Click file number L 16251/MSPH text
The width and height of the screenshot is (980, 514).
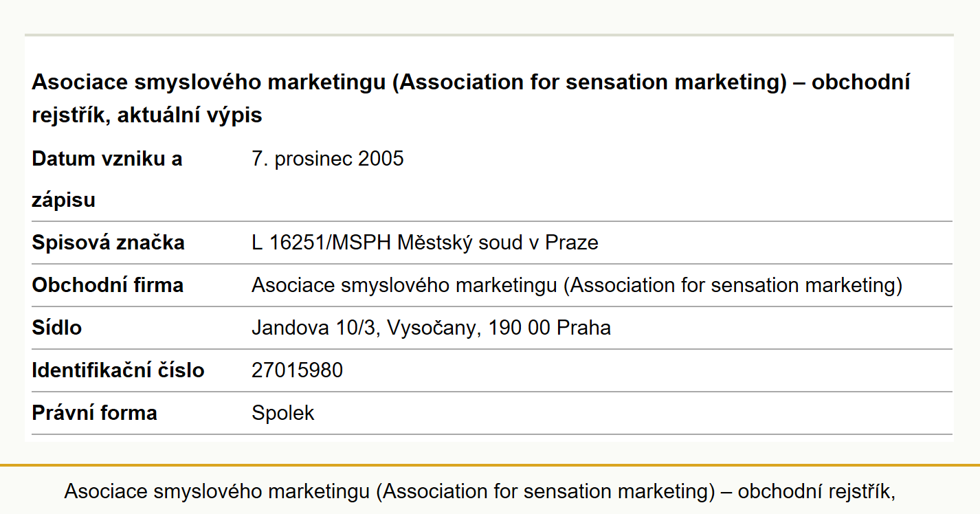click(x=322, y=243)
